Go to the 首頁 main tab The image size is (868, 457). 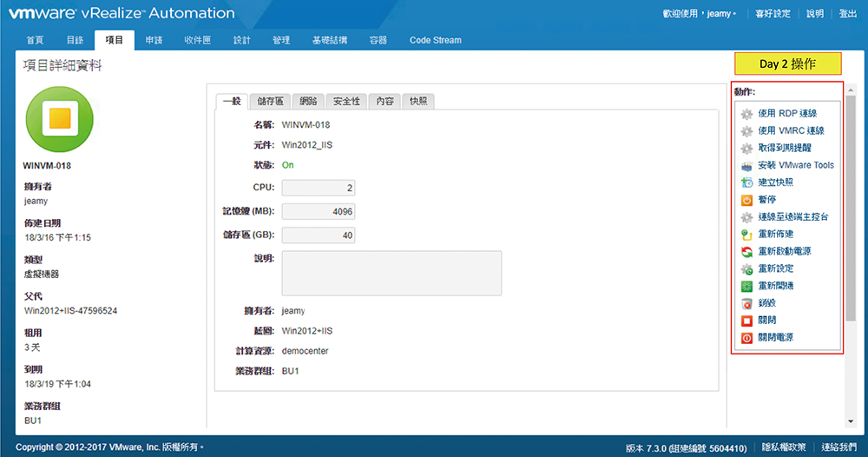click(35, 40)
